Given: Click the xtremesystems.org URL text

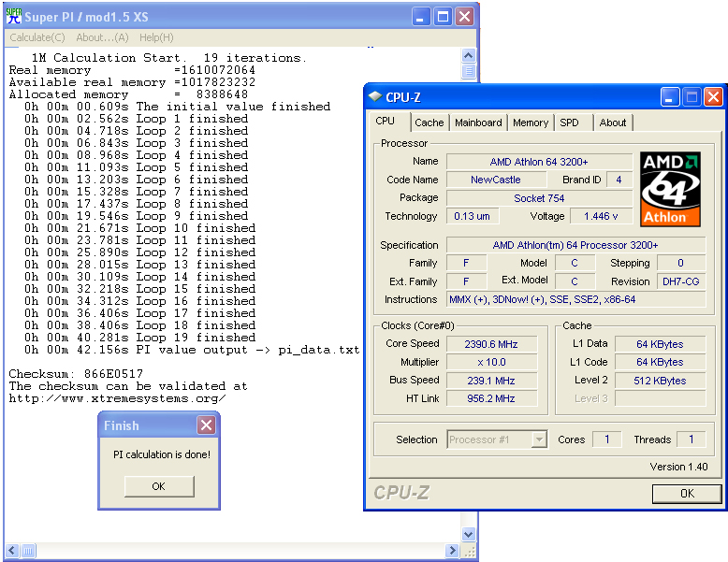Looking at the screenshot, I should pos(118,398).
